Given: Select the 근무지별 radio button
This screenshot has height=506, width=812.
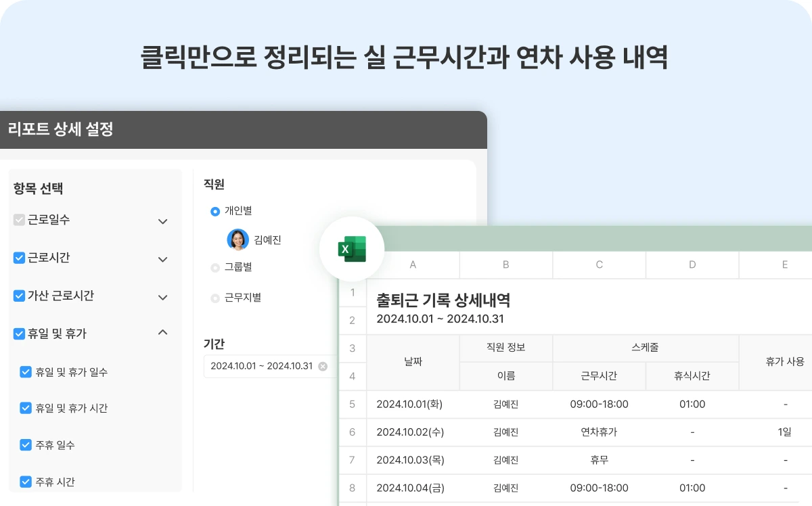Looking at the screenshot, I should click(x=215, y=298).
